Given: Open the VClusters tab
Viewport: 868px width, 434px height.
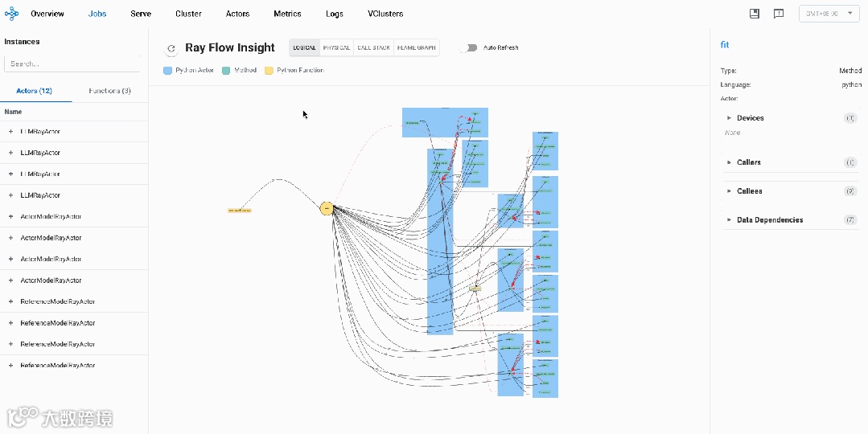Looking at the screenshot, I should coord(385,14).
